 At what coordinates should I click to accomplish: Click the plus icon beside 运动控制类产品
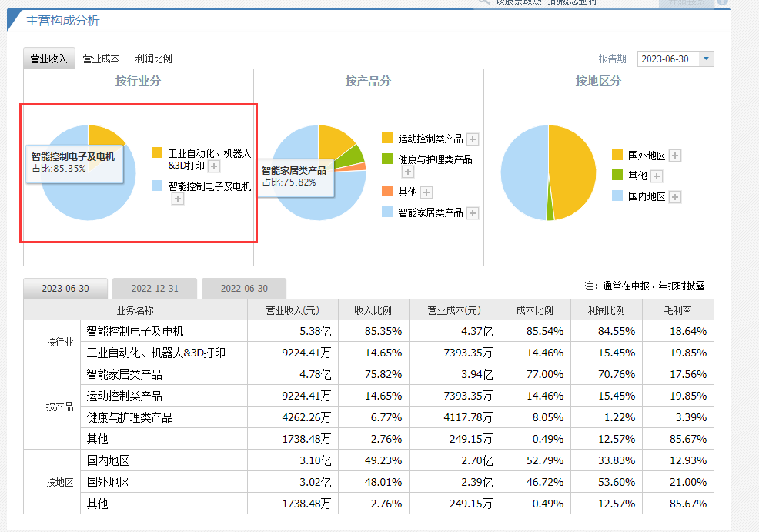(473, 139)
